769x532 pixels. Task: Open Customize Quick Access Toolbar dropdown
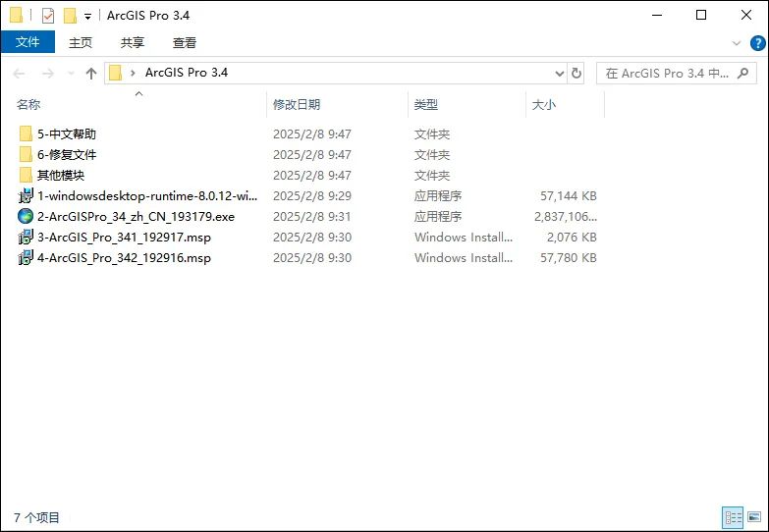87,16
